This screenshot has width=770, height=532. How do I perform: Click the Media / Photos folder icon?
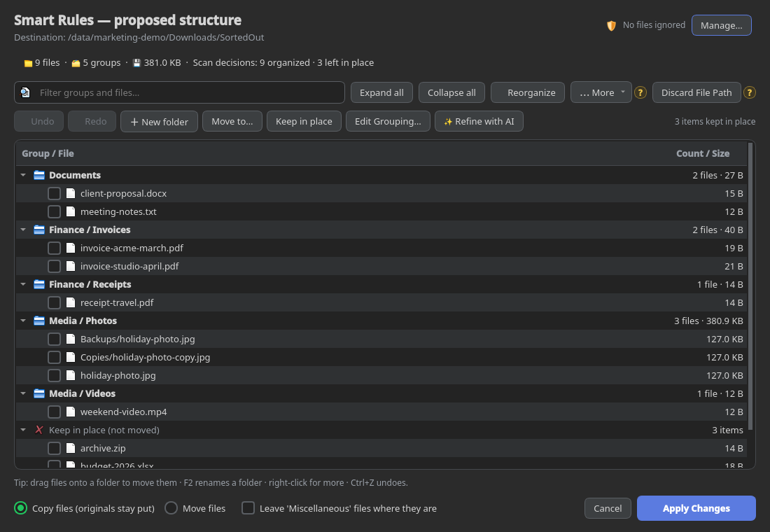(x=39, y=321)
